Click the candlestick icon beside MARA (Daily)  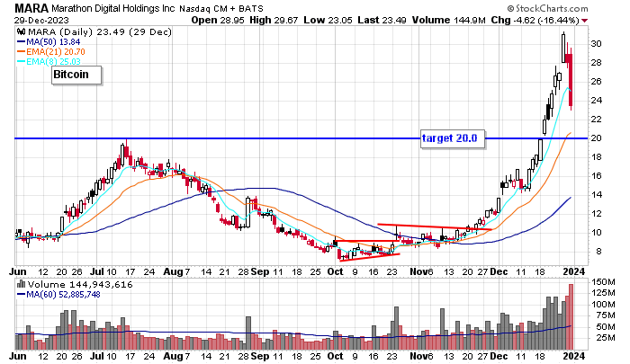click(22, 31)
